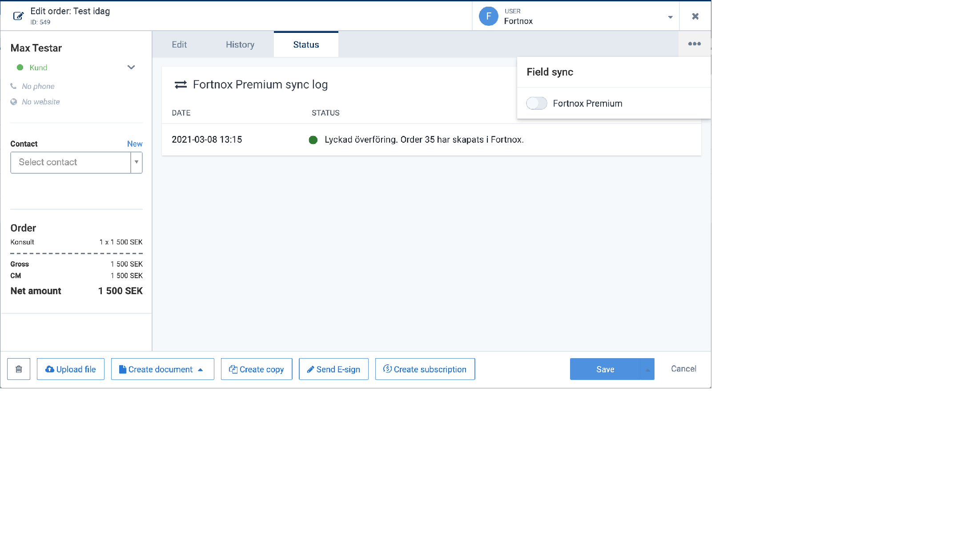Image resolution: width=980 pixels, height=535 pixels.
Task: Click the 2021-03-08 13:15 log date
Action: click(207, 140)
